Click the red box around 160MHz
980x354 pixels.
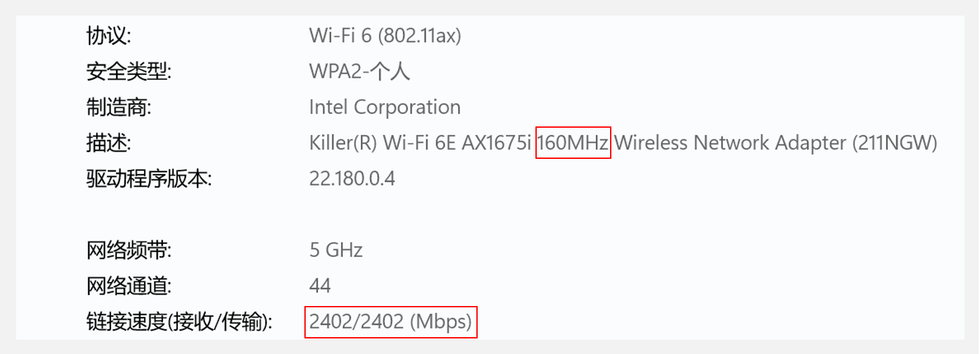(573, 143)
